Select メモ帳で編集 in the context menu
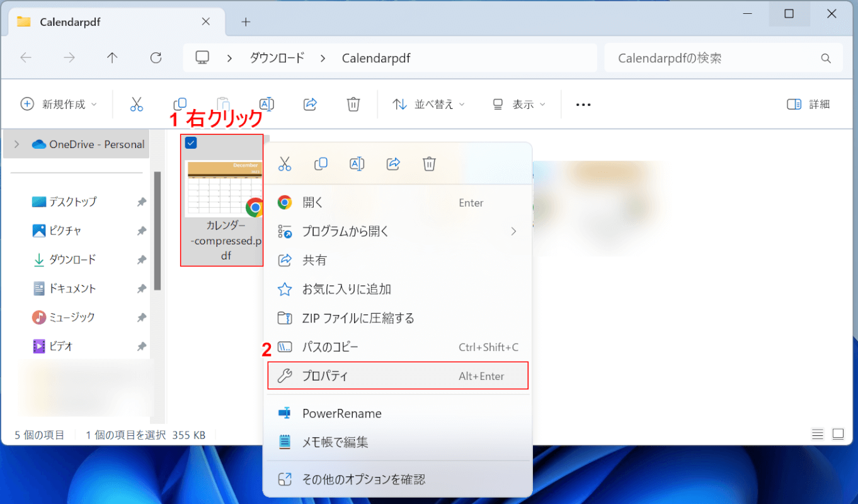 [x=398, y=442]
